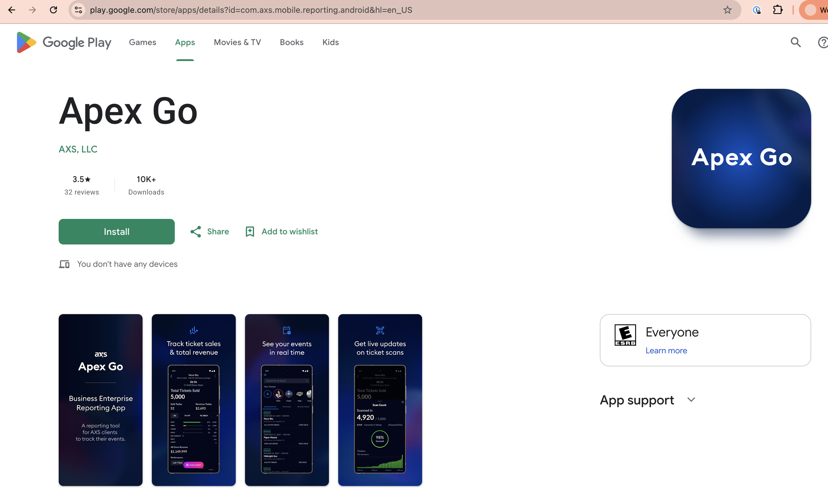Switch to Movies & TV tab
This screenshot has height=504, width=828.
point(237,42)
